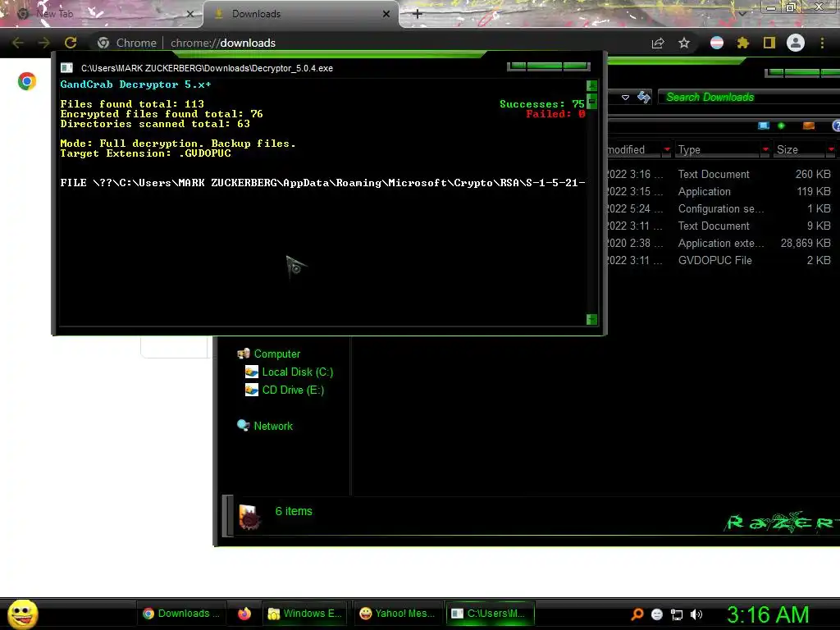Open Chrome profile avatar
Viewport: 840px width, 630px height.
(x=796, y=43)
